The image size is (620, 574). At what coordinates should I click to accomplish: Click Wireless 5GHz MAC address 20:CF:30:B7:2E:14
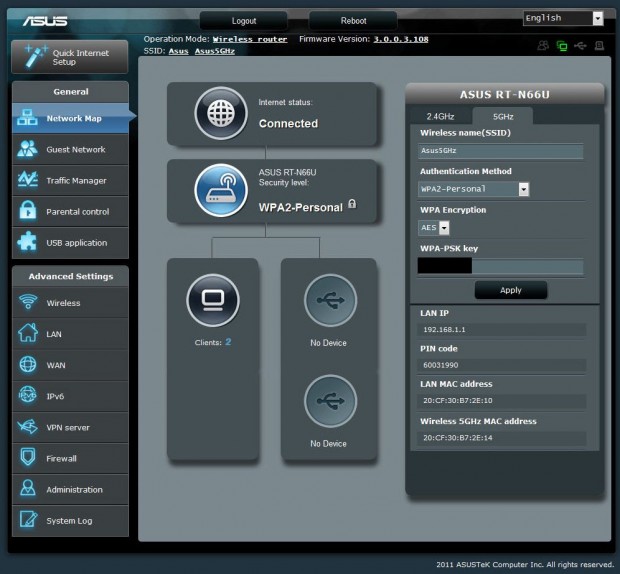click(x=457, y=438)
